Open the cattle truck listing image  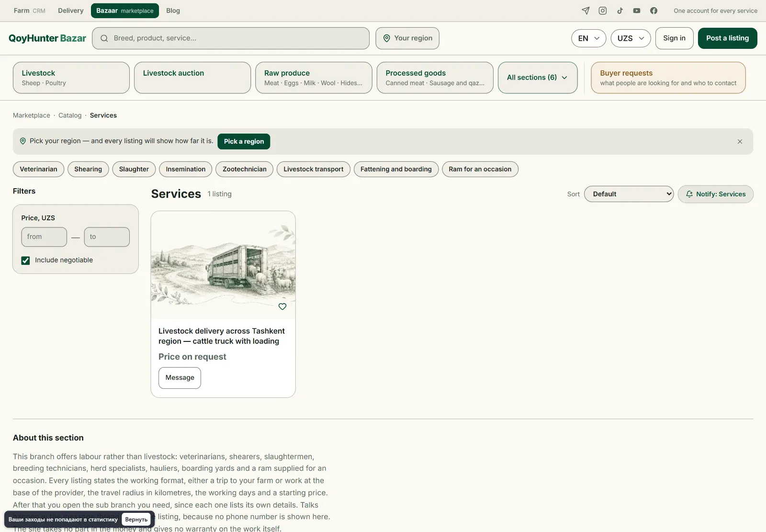pos(223,265)
